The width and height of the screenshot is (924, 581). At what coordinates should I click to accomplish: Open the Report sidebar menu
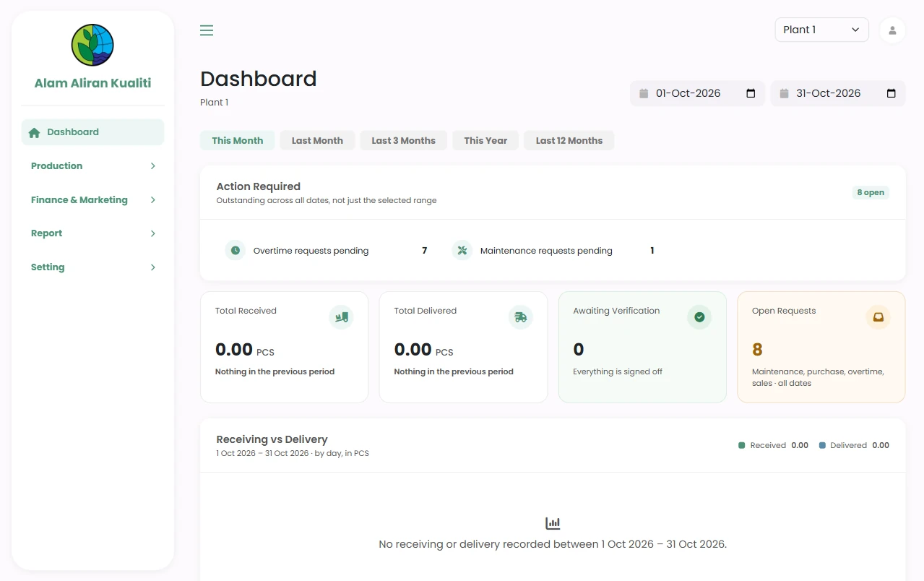pos(92,233)
